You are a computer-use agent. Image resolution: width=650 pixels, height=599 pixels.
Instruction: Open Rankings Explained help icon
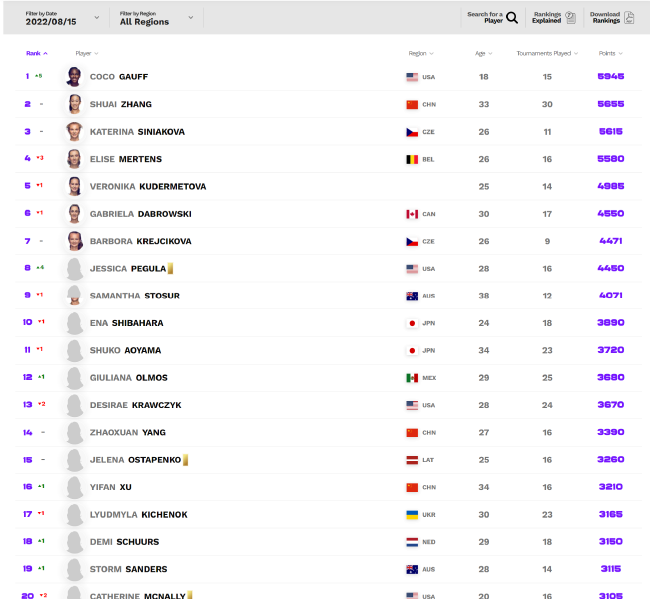pyautogui.click(x=571, y=17)
